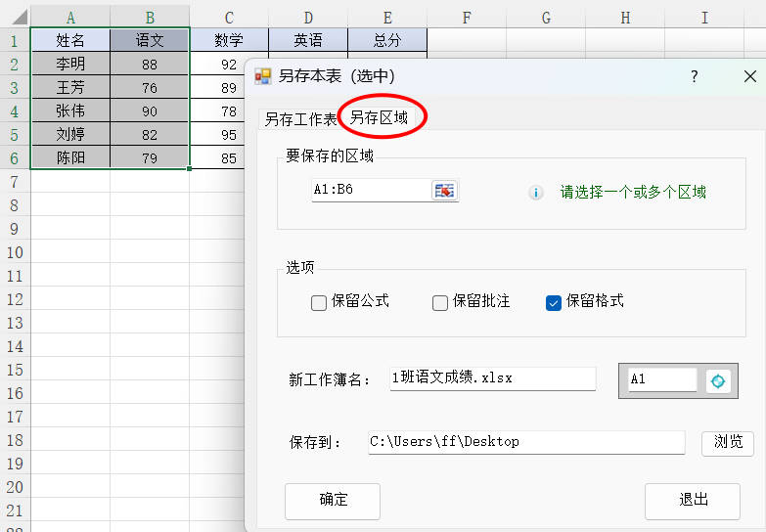Uncheck the 保留格式 checkbox
The image size is (766, 532).
554,302
